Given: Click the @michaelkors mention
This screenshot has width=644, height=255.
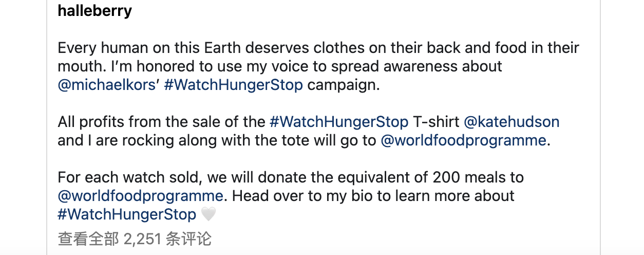Looking at the screenshot, I should tap(107, 85).
